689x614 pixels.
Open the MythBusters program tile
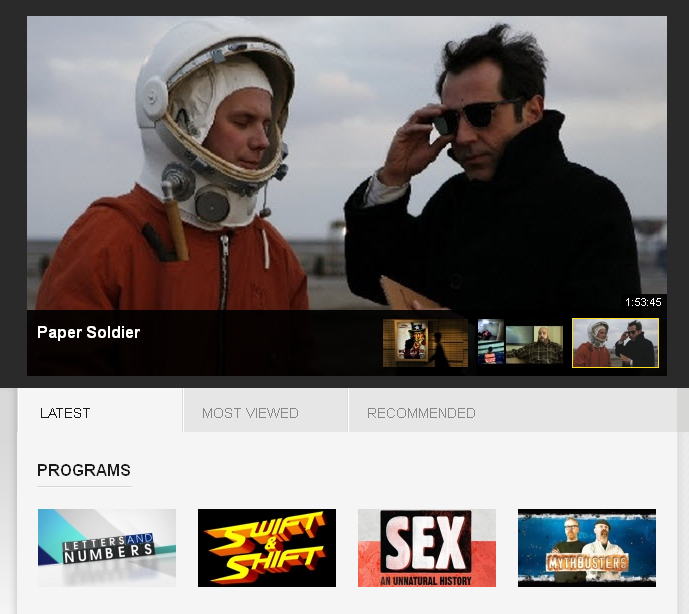point(587,548)
